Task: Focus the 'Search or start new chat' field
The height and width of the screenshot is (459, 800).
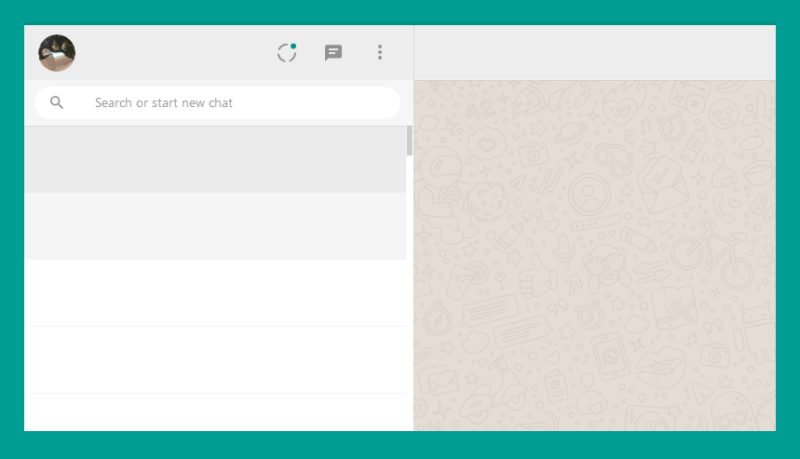Action: (x=217, y=103)
